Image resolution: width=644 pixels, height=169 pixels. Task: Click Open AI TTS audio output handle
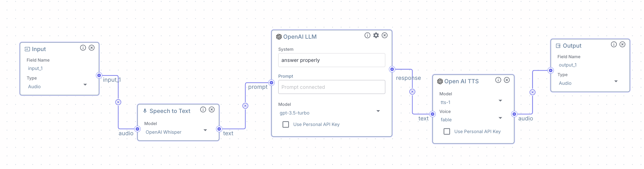point(514,114)
